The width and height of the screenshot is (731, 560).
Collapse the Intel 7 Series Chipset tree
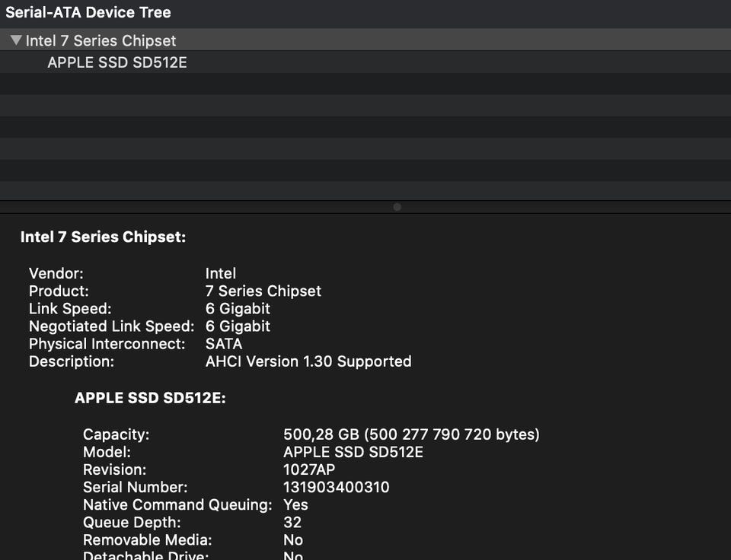tap(16, 40)
